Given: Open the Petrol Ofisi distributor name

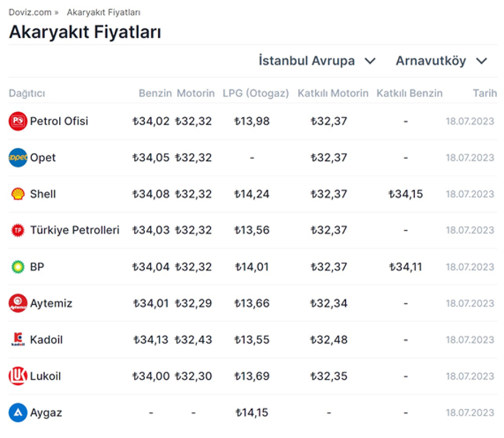Looking at the screenshot, I should point(59,121).
